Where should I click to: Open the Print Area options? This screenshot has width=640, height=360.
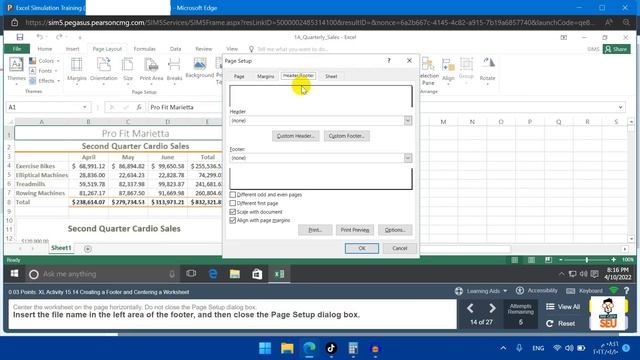[x=151, y=70]
